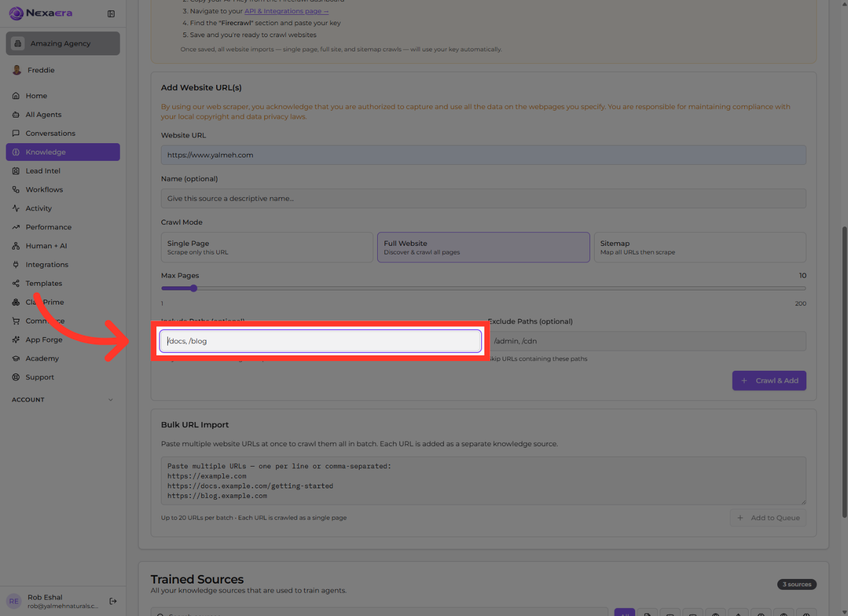Click the Name (optional) field

click(483, 198)
